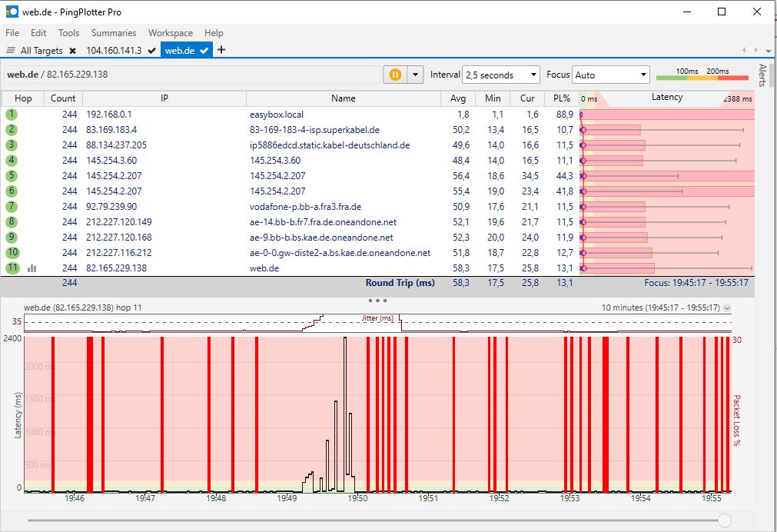
Task: Click the Name column header
Action: pos(344,98)
